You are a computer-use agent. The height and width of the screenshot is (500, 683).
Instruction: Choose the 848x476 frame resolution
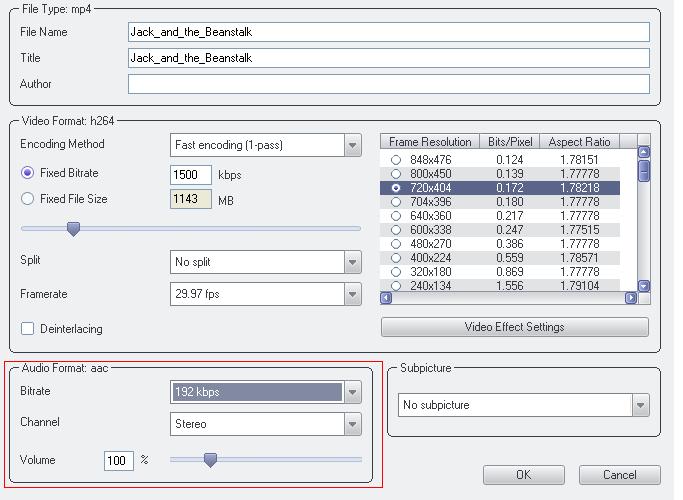(x=396, y=160)
